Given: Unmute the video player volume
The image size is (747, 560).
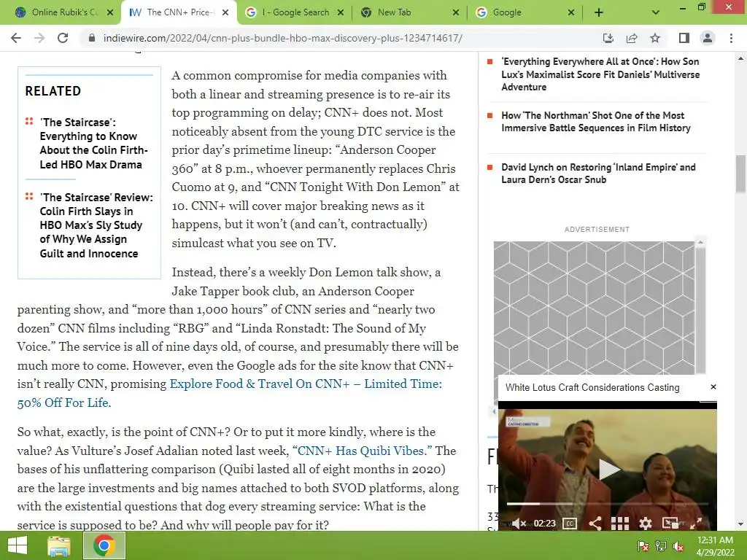Looking at the screenshot, I should tap(519, 524).
